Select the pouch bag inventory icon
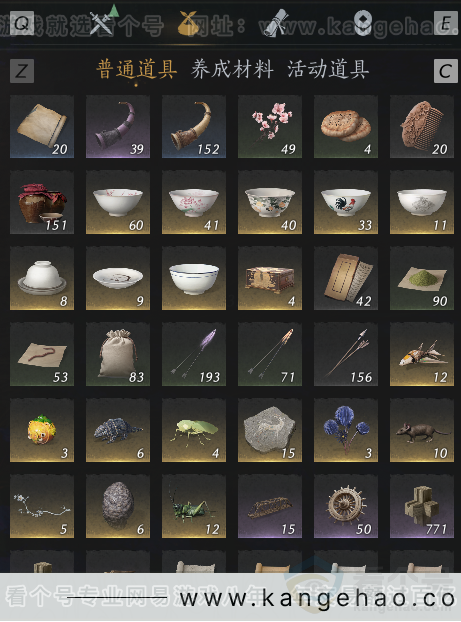 pyautogui.click(x=188, y=23)
